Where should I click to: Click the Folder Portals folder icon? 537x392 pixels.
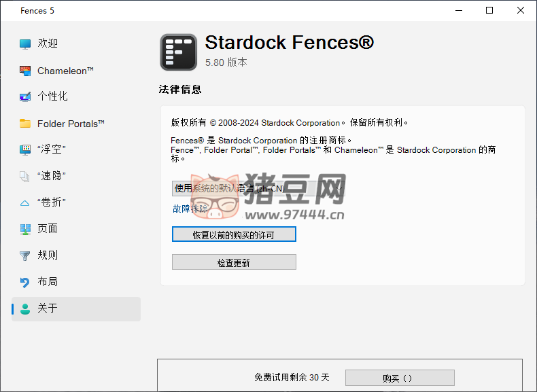coord(25,124)
